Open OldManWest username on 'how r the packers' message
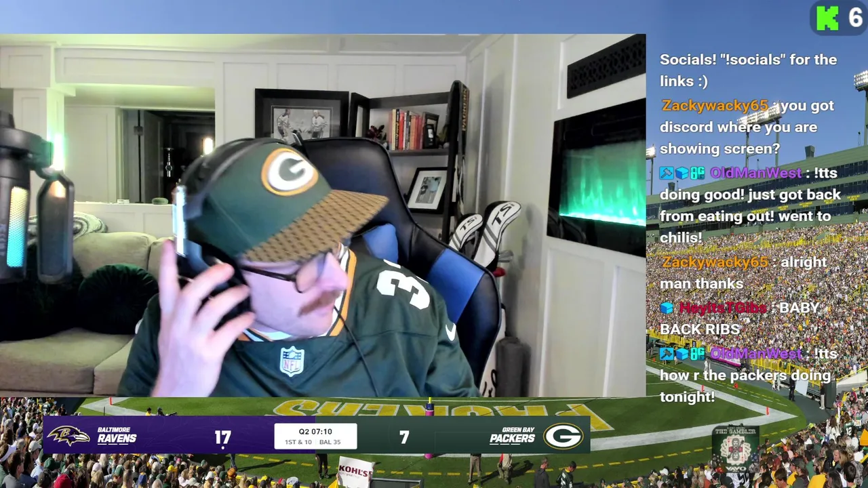 coord(755,354)
